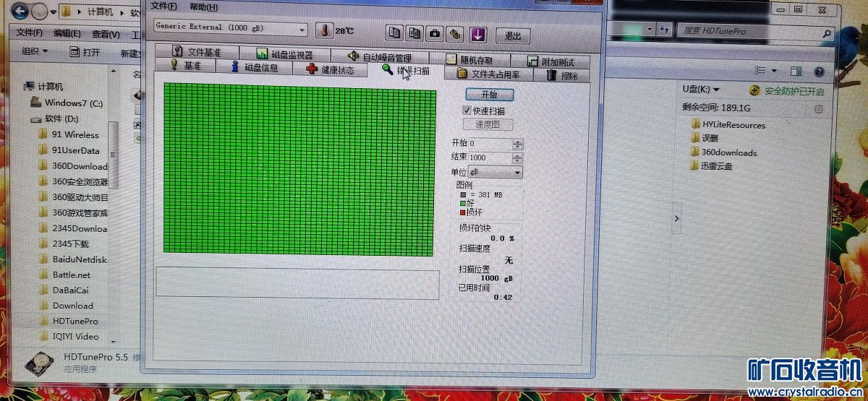This screenshot has width=868, height=401.
Task: Switch to the 健康状态 tab
Action: click(329, 70)
